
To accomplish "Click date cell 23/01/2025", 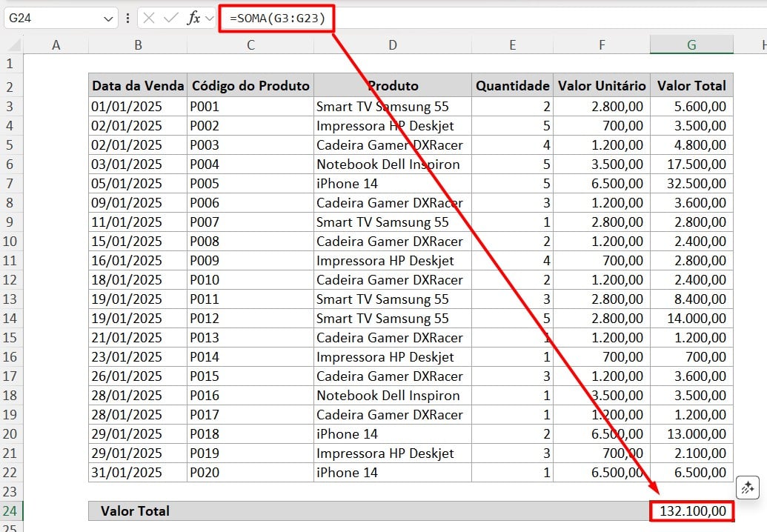I will (138, 357).
